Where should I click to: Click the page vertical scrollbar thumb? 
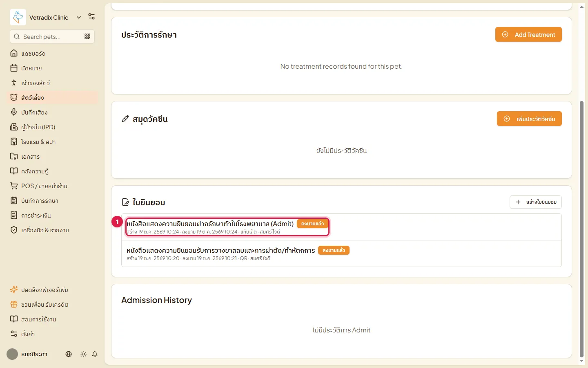(582, 229)
